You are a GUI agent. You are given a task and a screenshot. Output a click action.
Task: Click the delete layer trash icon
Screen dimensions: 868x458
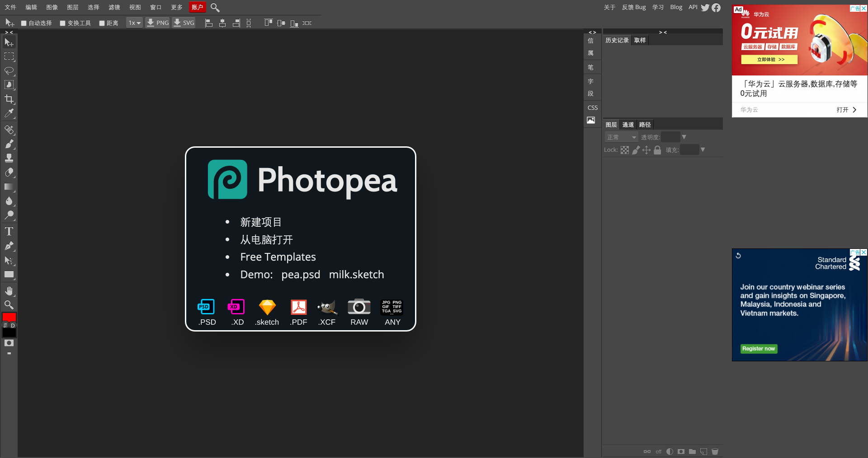click(715, 451)
